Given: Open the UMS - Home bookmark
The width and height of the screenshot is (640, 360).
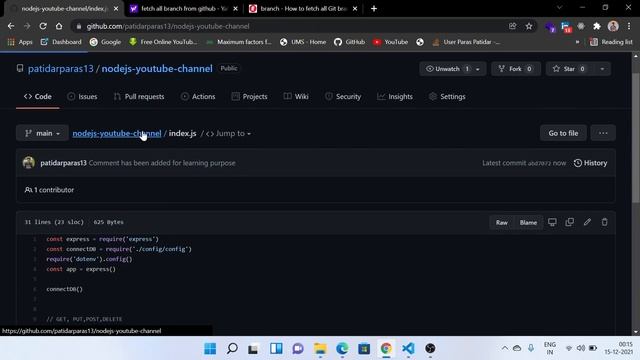Looking at the screenshot, I should point(303,42).
